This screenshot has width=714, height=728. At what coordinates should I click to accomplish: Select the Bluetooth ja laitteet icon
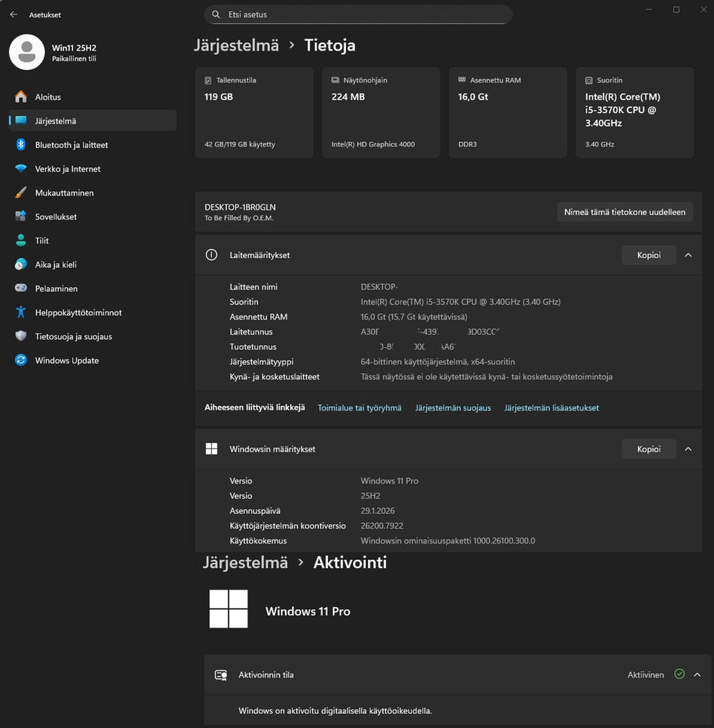click(x=21, y=145)
